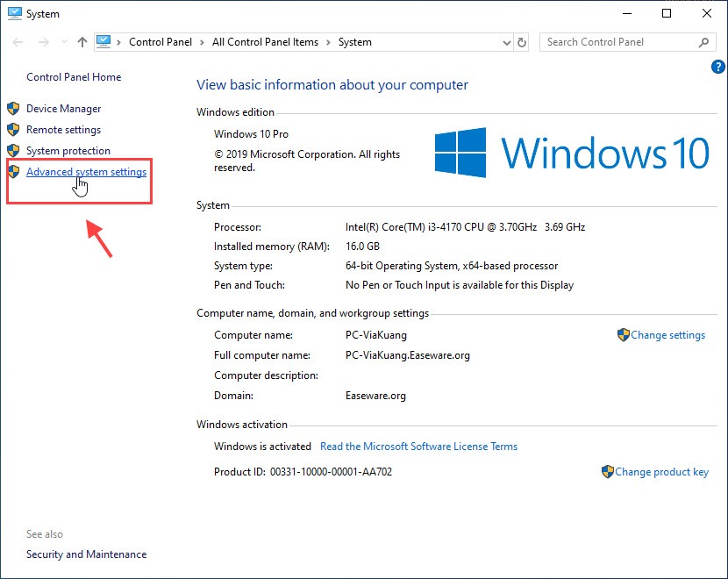This screenshot has height=579, width=728.
Task: Open recent locations dropdown arrow
Action: coord(64,42)
